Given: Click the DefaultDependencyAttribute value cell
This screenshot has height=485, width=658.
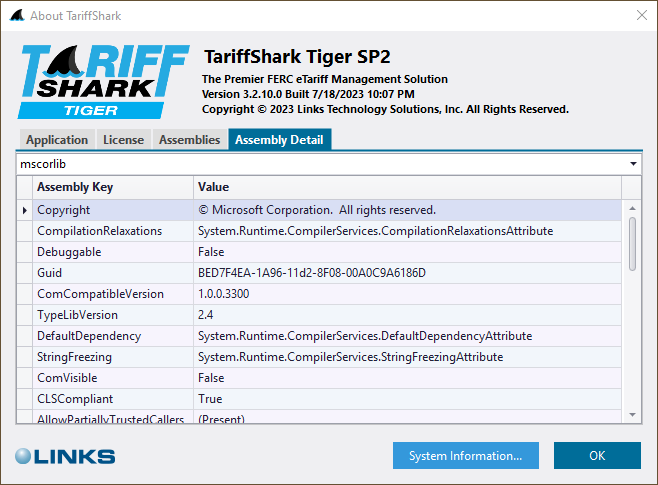Looking at the screenshot, I should coord(407,336).
